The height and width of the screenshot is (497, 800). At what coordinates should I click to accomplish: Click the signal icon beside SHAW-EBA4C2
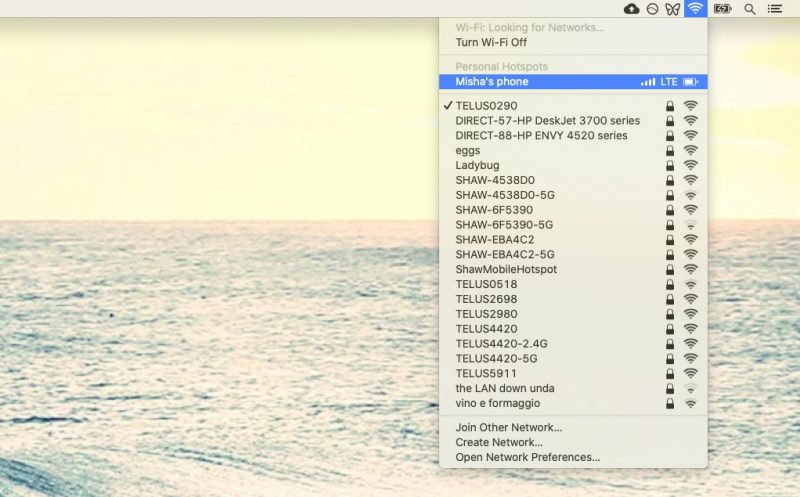click(690, 239)
